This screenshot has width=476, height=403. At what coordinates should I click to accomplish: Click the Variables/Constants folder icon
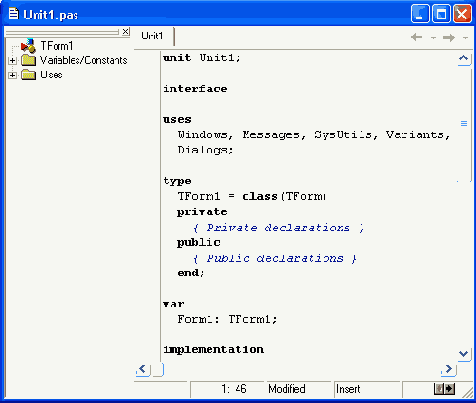click(28, 60)
